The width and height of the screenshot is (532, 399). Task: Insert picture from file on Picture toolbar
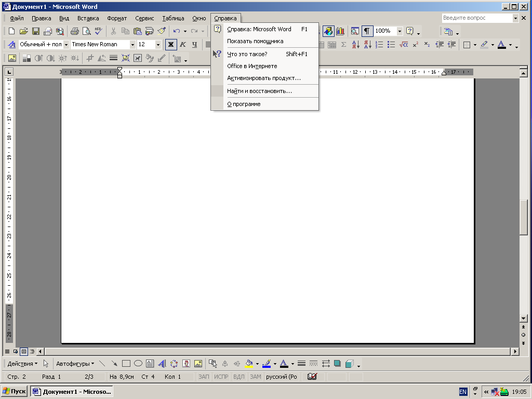[x=12, y=58]
